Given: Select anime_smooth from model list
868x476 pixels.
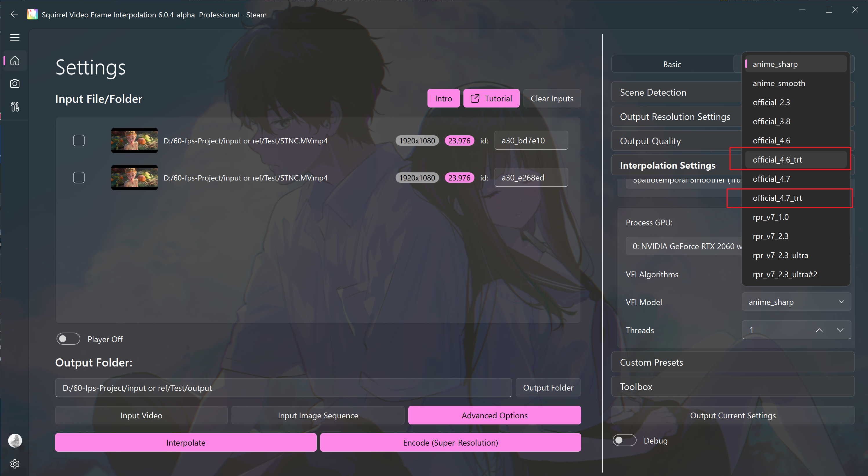Looking at the screenshot, I should [796, 83].
